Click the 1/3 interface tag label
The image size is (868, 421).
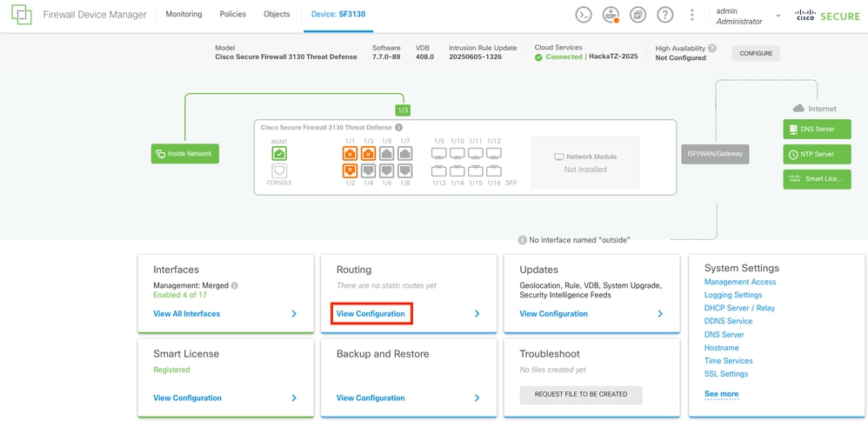tap(403, 110)
